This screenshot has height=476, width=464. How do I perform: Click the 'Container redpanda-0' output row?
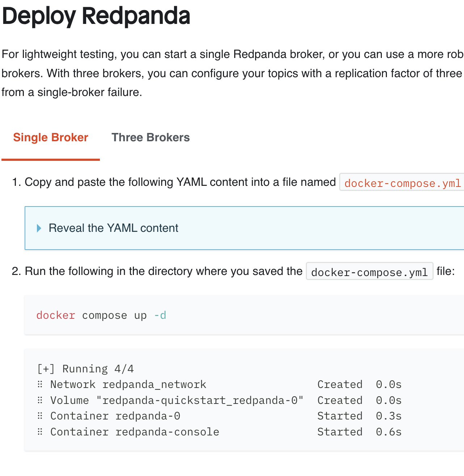click(x=219, y=416)
